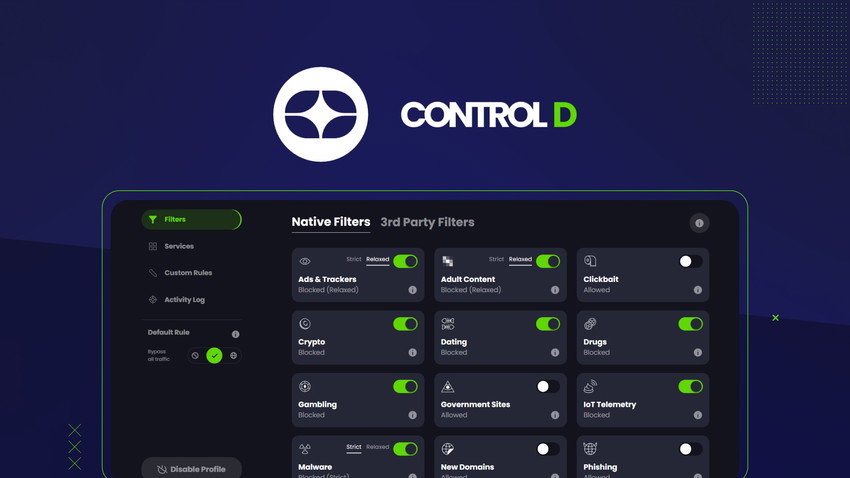The width and height of the screenshot is (850, 478).
Task: Click the green Filters funnel icon
Action: (x=153, y=219)
